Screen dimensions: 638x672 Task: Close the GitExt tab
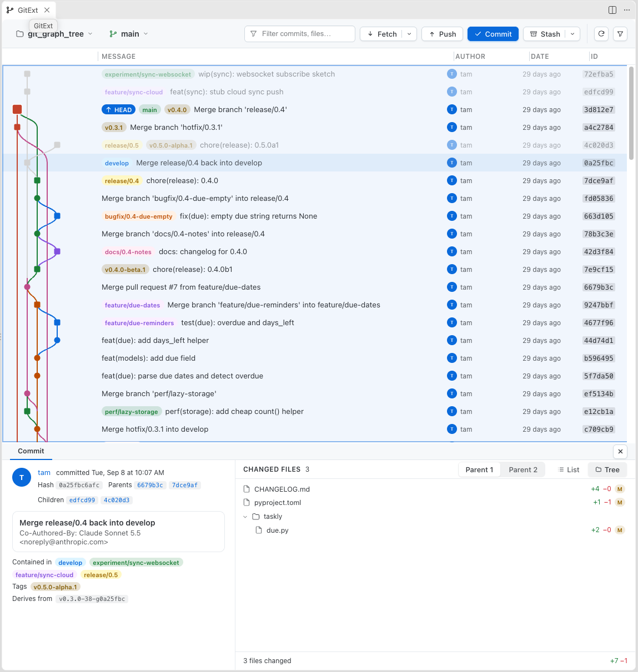click(x=47, y=10)
